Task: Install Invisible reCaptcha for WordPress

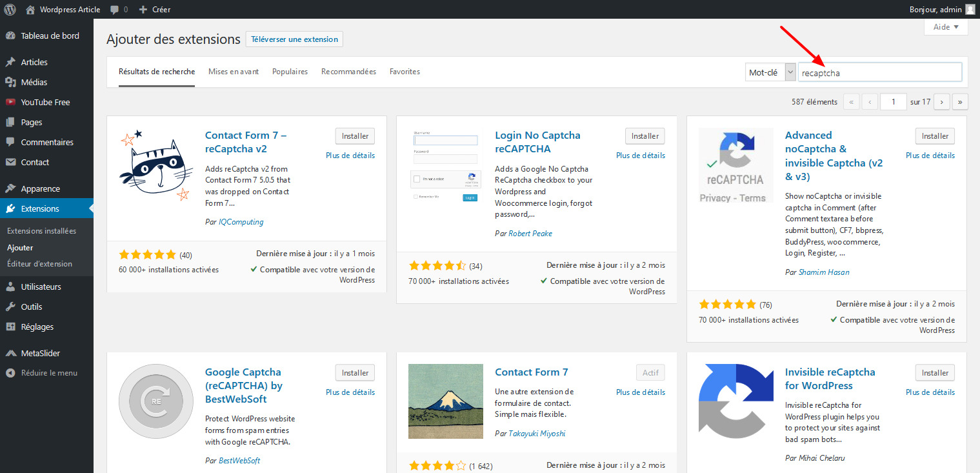Action: 935,372
